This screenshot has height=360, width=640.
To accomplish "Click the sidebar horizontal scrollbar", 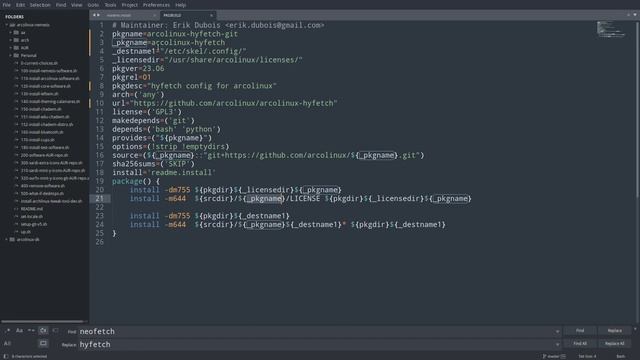I will 42,322.
